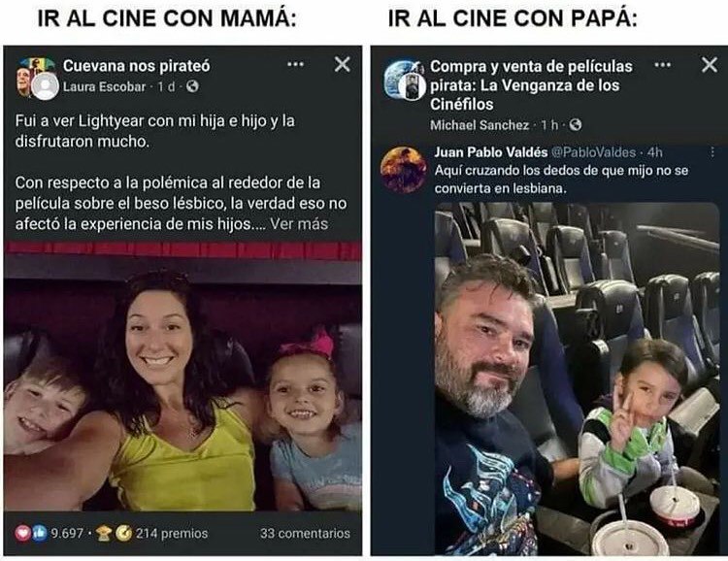728x561 pixels.
Task: Open the three-dot menu on Compra y venta post
Action: pos(662,65)
